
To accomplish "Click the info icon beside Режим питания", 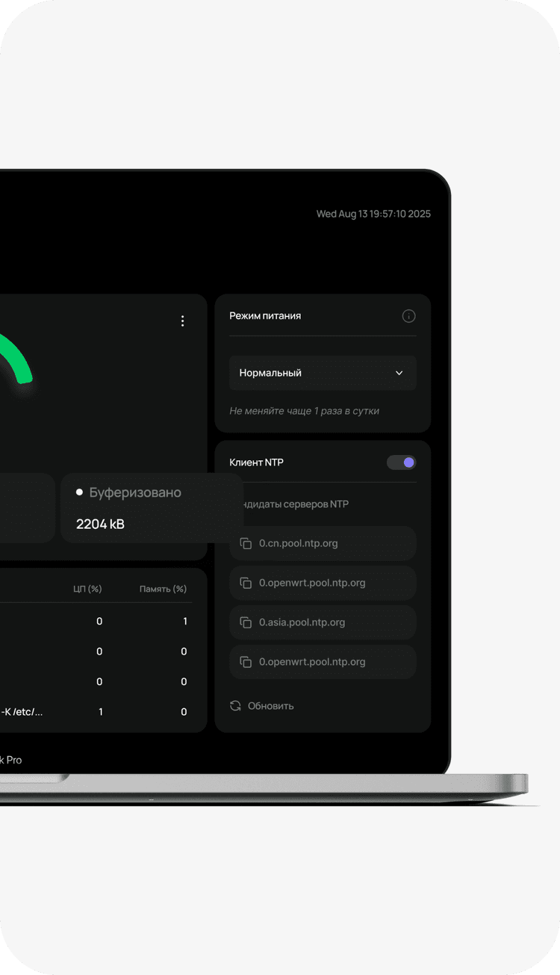I will click(x=408, y=316).
